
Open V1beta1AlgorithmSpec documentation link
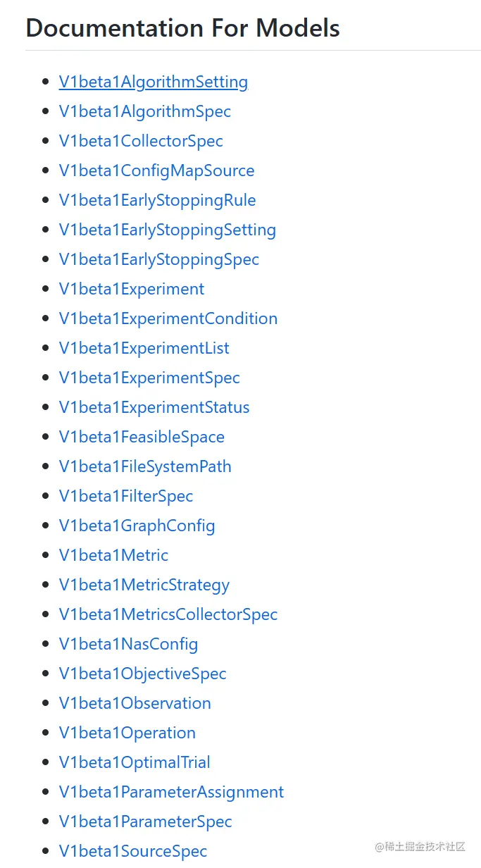point(145,112)
